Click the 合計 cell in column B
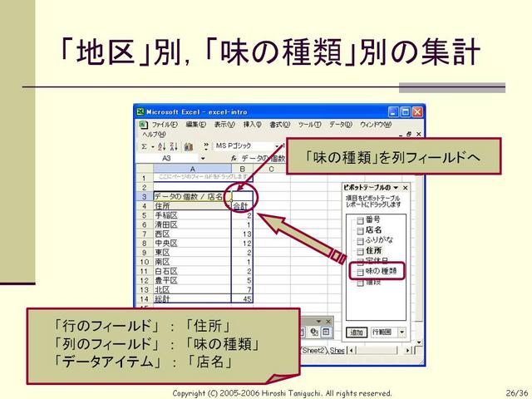This screenshot has height=399, width=532. pyautogui.click(x=242, y=205)
